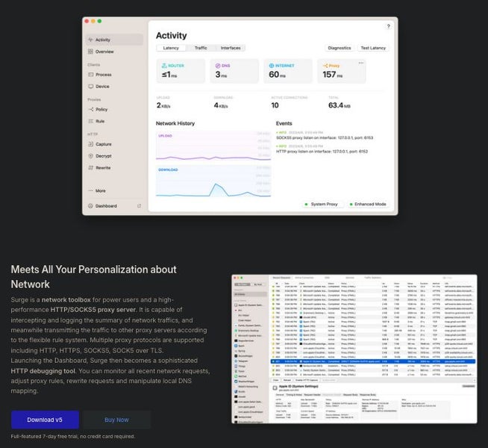The width and height of the screenshot is (488, 448).
Task: Click the Diagnostics button
Action: coord(340,48)
